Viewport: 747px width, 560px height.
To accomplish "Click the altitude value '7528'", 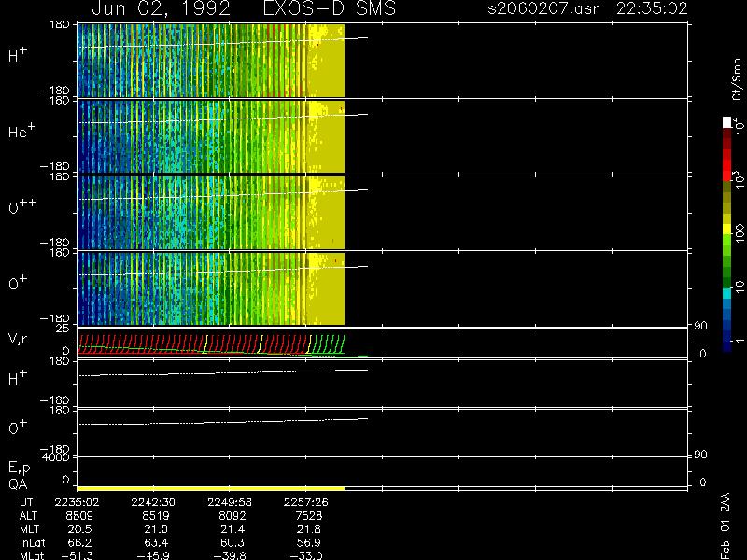I will pos(308,516).
